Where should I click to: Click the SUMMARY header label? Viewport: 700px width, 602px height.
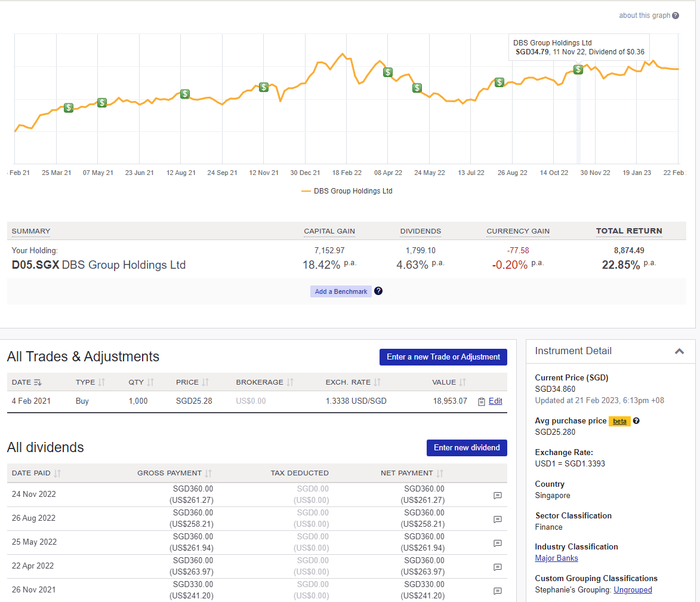(x=31, y=231)
